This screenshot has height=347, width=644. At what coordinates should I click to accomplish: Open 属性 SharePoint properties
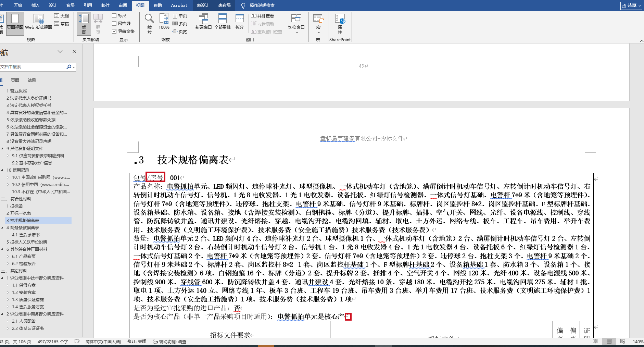click(340, 23)
